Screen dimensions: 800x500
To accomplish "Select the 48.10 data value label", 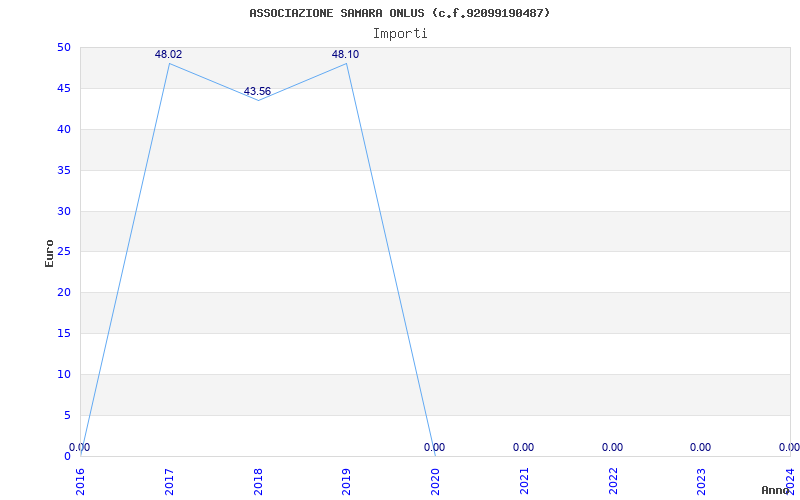I will [345, 55].
